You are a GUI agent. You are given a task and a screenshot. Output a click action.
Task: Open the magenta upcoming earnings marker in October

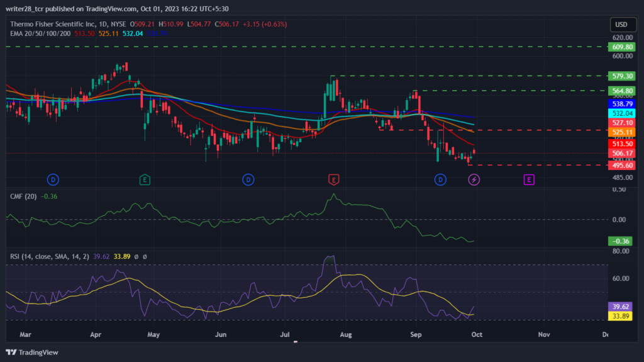529,180
